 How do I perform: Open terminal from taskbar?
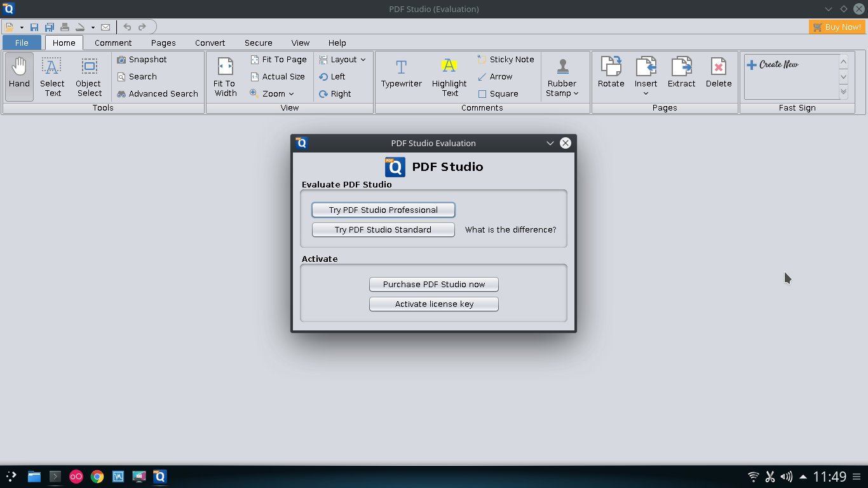coord(55,477)
